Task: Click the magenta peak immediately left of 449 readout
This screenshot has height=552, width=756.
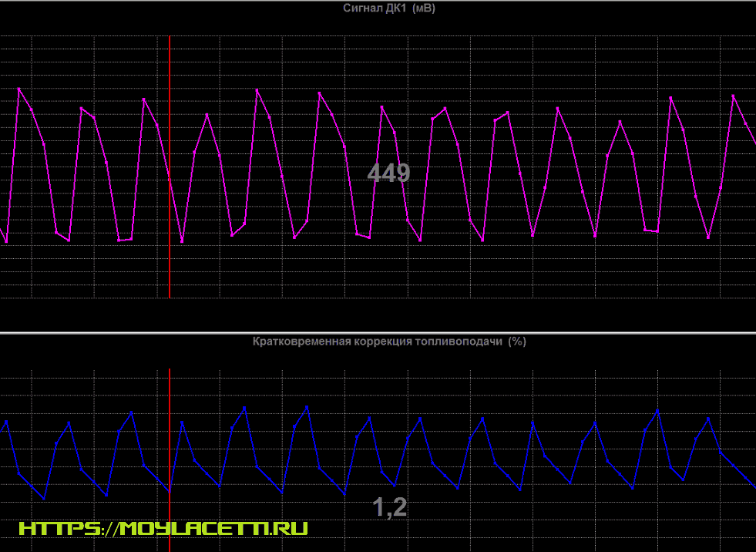Action: point(320,93)
